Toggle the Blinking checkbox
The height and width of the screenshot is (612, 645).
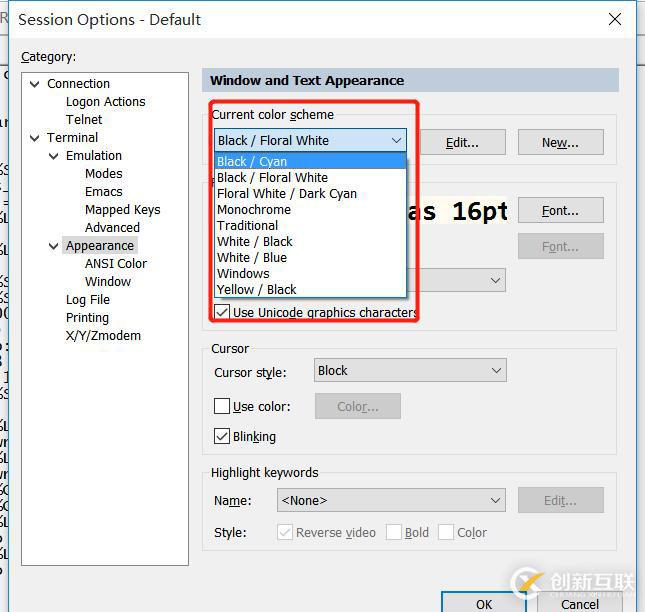point(222,436)
